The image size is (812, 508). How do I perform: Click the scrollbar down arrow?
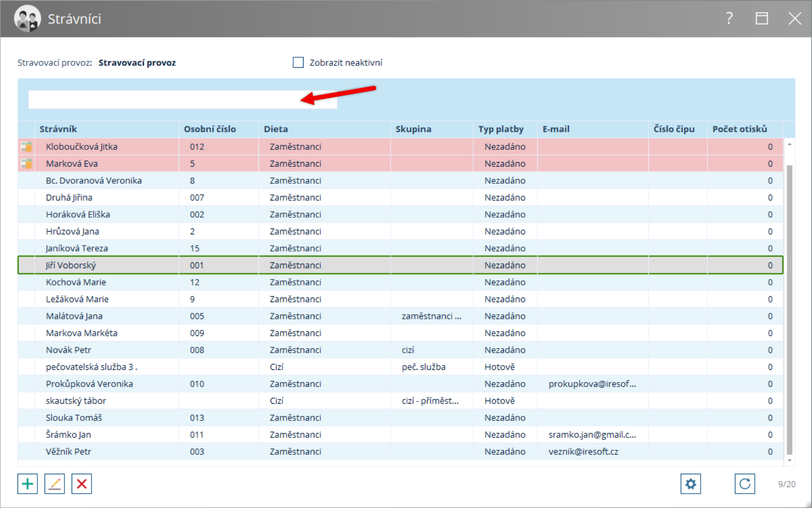[x=789, y=461]
